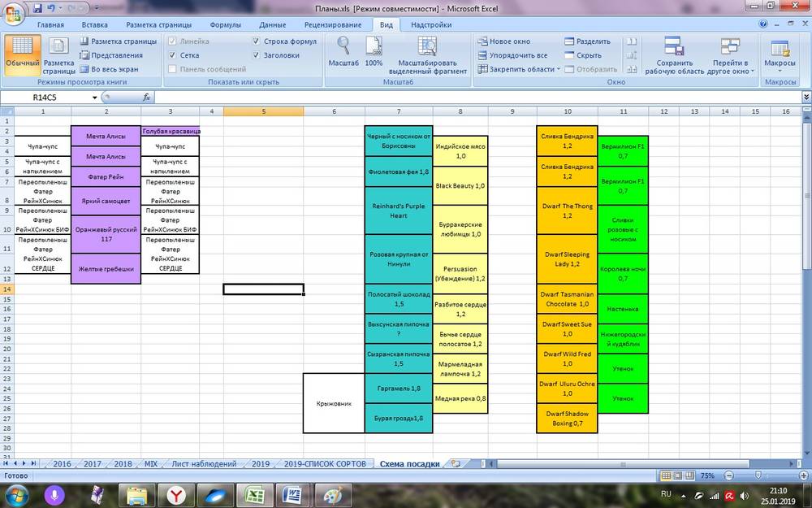The image size is (812, 508).
Task: Click Масштабировать выделенный фрагмент icon
Action: [432, 54]
